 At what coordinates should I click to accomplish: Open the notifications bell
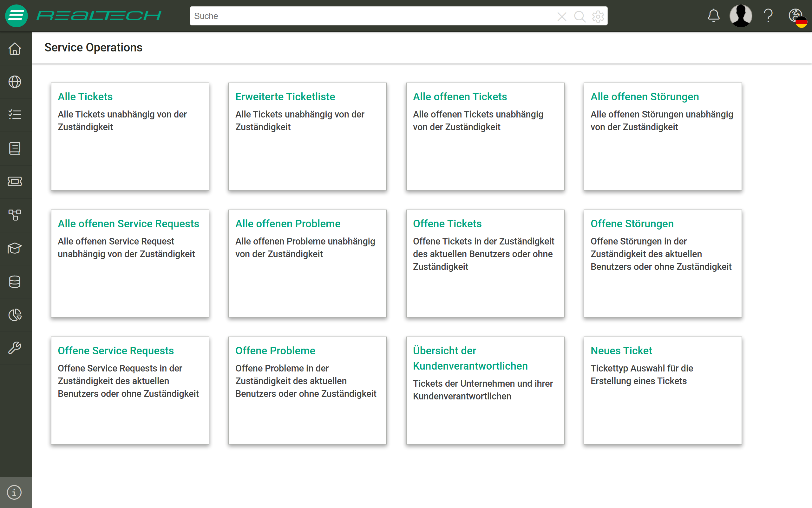[714, 16]
